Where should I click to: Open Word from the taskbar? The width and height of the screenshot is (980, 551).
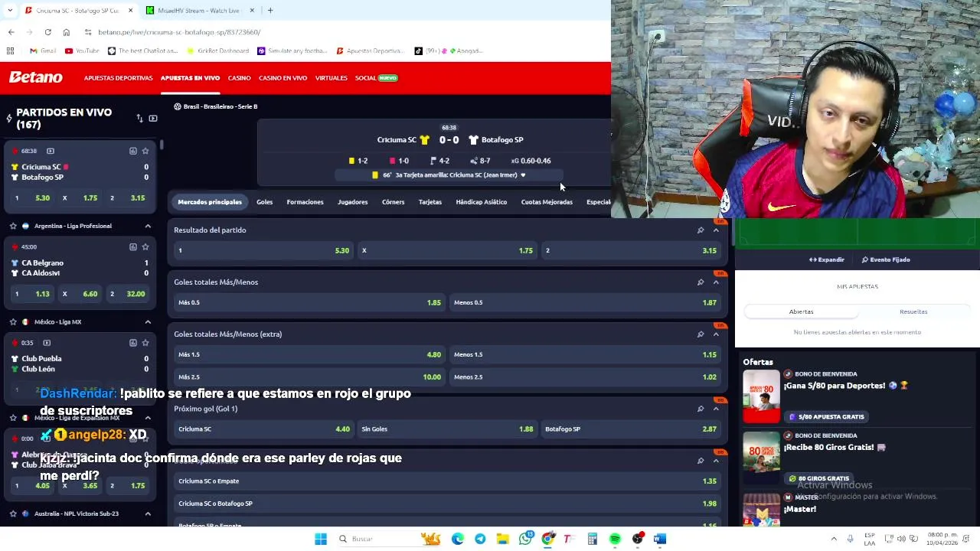click(659, 539)
